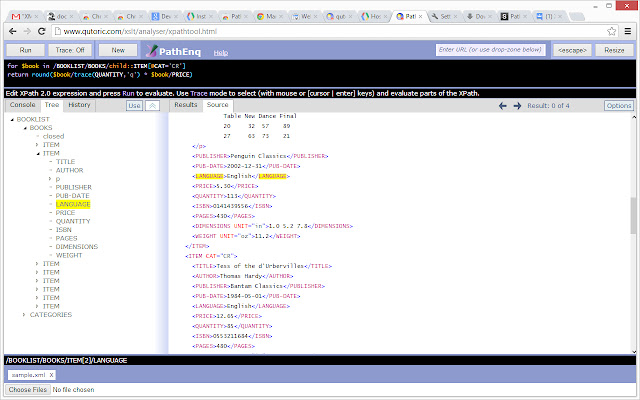
Task: Switch to the Console tab
Action: (22, 105)
